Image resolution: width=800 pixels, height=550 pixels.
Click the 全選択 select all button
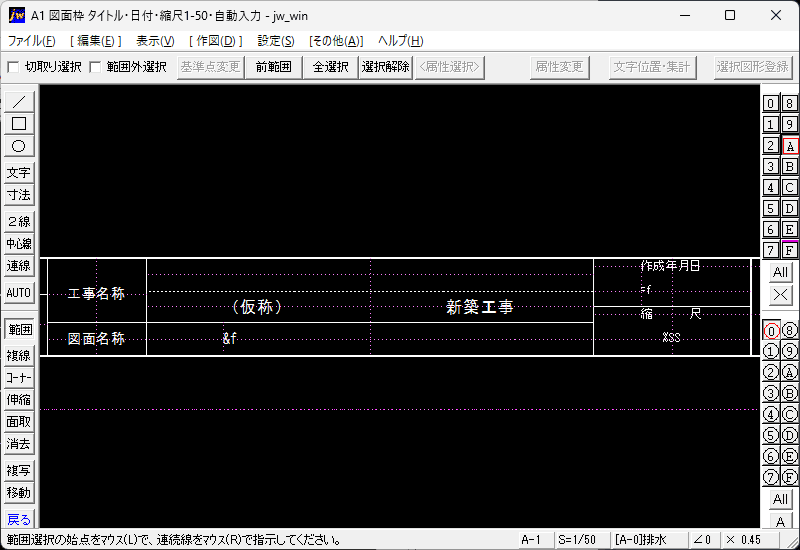click(x=331, y=67)
